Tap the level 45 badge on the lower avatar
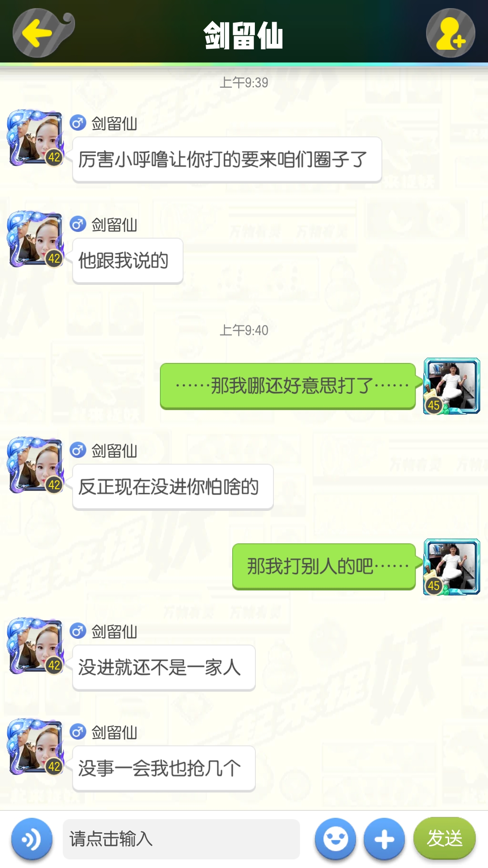488x868 pixels. pos(434,586)
